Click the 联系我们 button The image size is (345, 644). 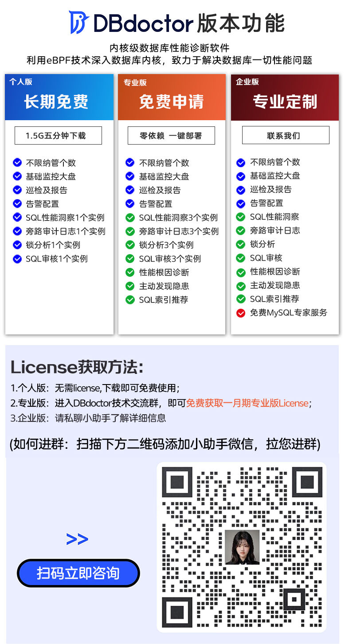(x=286, y=135)
